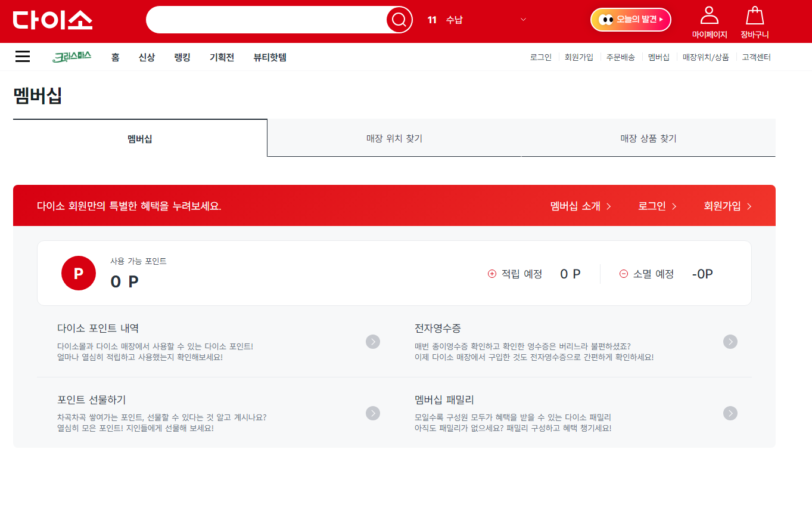This screenshot has width=812, height=514.
Task: Open 주문배송 link
Action: click(621, 57)
